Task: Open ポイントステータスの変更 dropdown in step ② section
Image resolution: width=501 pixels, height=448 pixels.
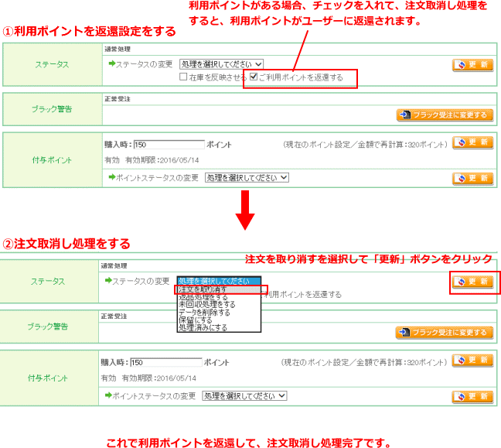Action: pyautogui.click(x=244, y=396)
